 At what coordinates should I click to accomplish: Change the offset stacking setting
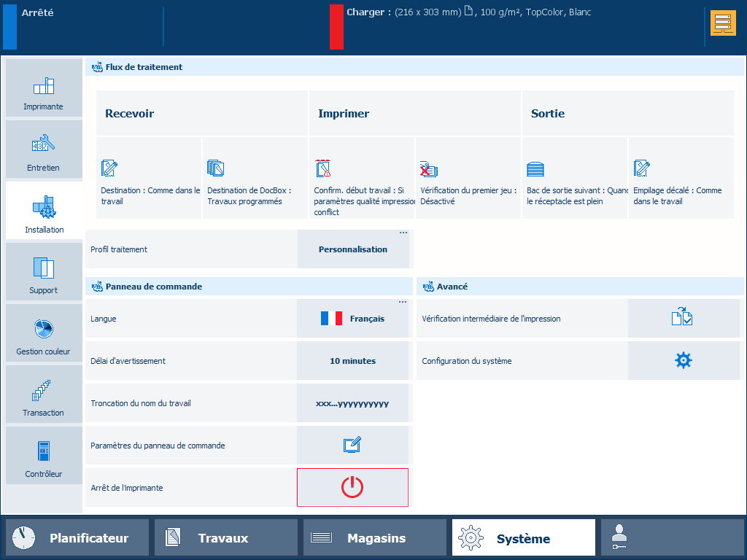point(681,179)
